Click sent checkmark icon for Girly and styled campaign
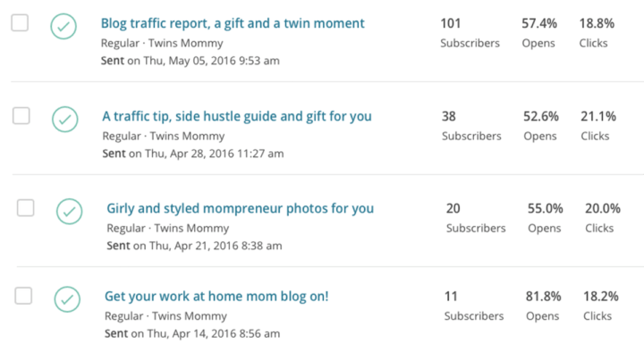 pos(70,211)
